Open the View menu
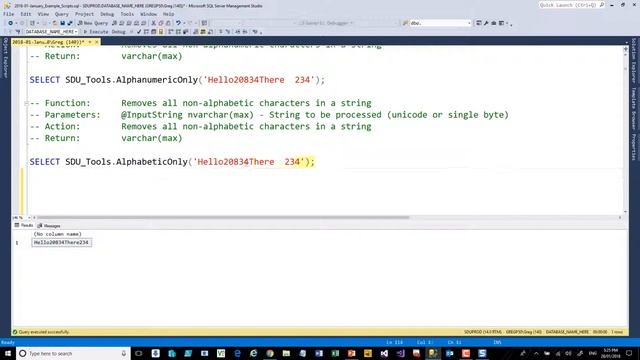The image size is (640, 360). (x=43, y=14)
